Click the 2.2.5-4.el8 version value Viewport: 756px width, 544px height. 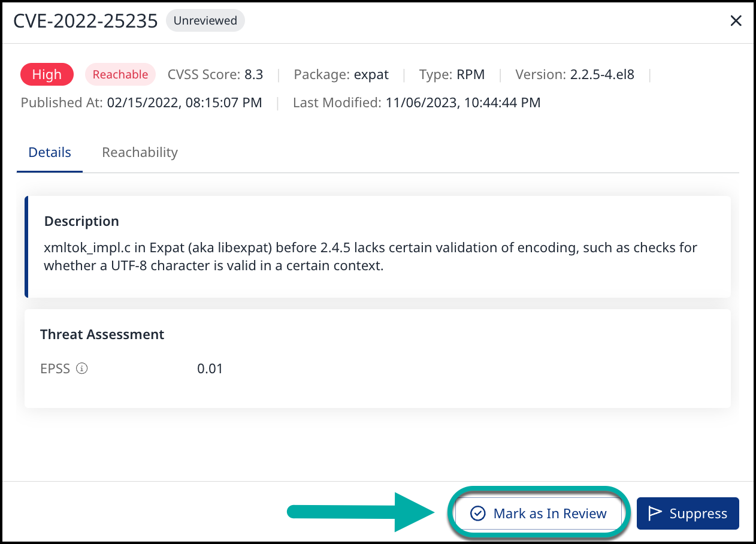(601, 74)
